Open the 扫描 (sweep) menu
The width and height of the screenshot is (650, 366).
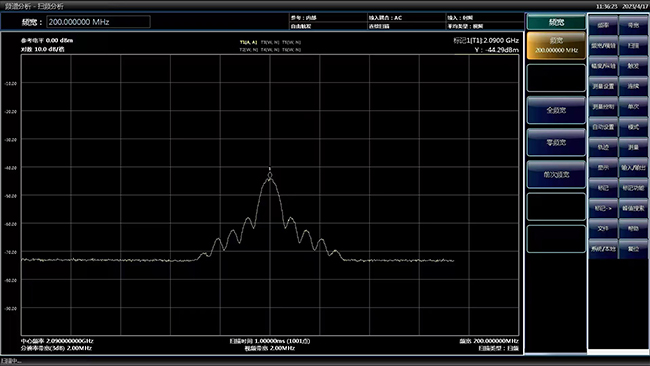point(633,46)
